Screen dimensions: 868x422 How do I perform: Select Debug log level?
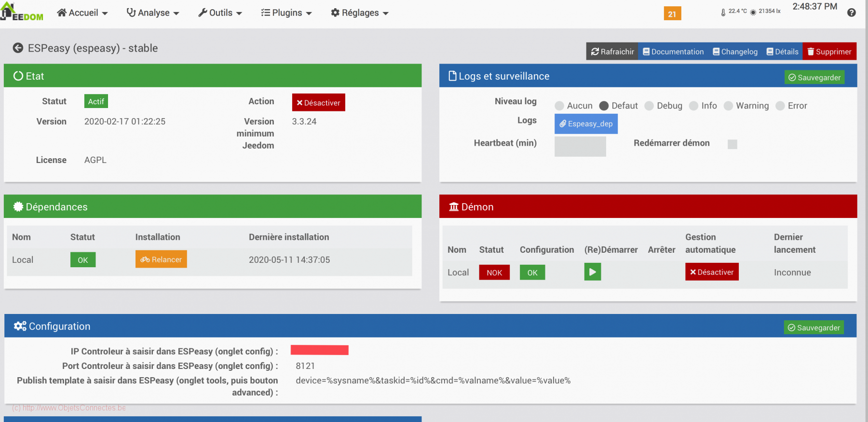point(649,106)
